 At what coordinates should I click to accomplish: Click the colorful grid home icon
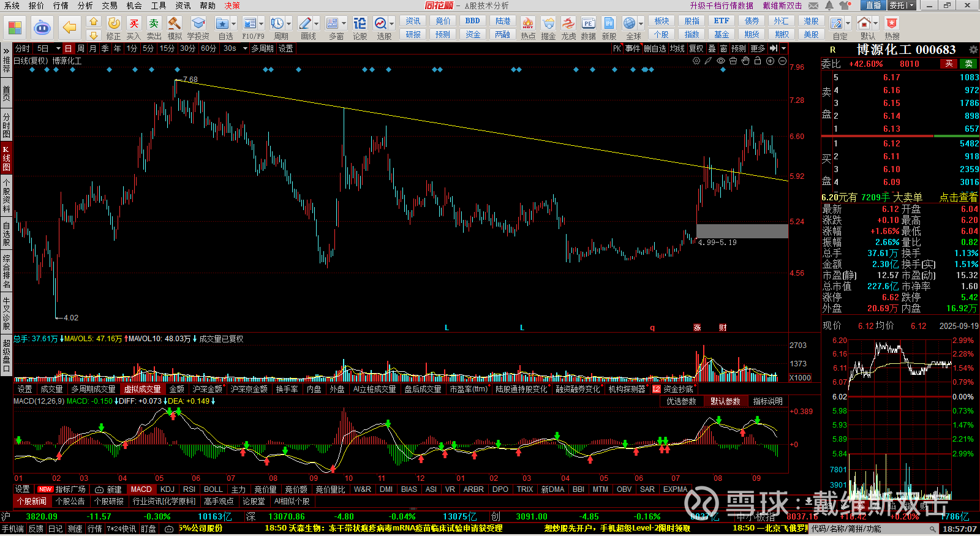[x=15, y=28]
